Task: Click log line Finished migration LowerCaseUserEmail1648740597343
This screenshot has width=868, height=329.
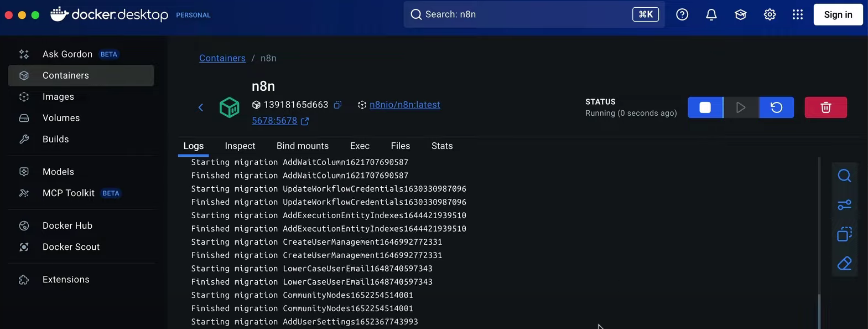Action: pyautogui.click(x=312, y=282)
